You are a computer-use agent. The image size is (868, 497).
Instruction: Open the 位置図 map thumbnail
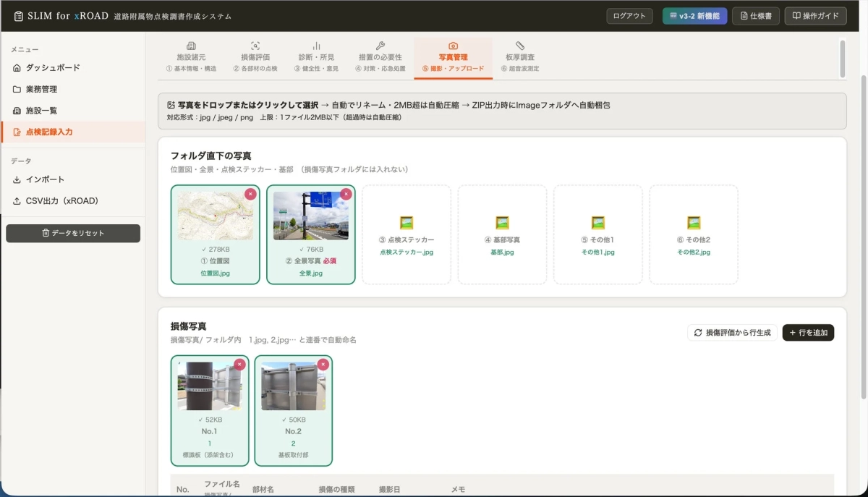pos(215,216)
